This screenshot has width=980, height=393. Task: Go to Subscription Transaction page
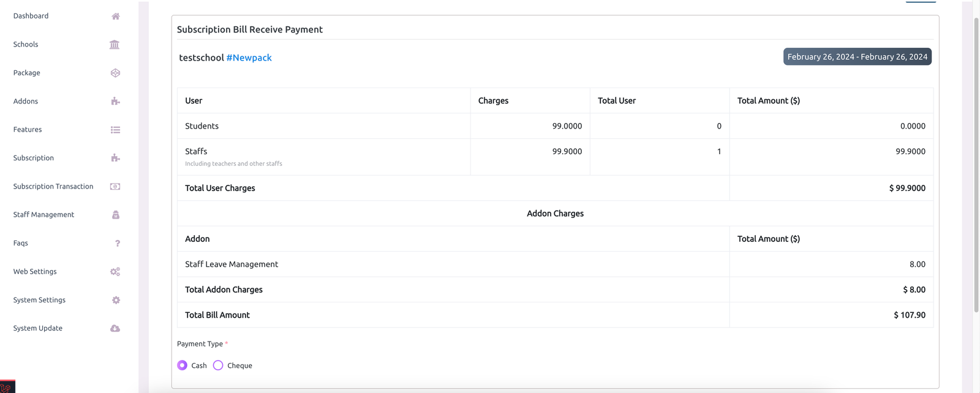[x=53, y=187]
